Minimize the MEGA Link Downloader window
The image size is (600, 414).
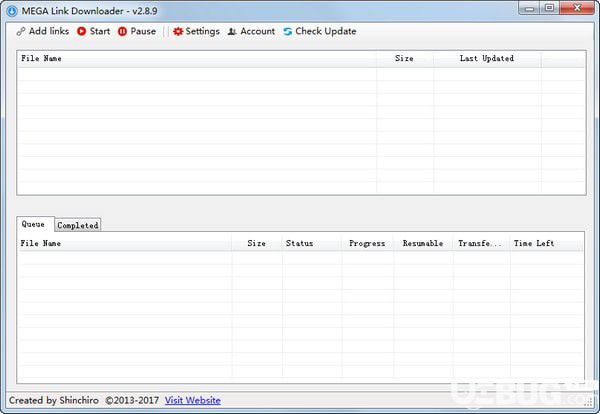530,8
